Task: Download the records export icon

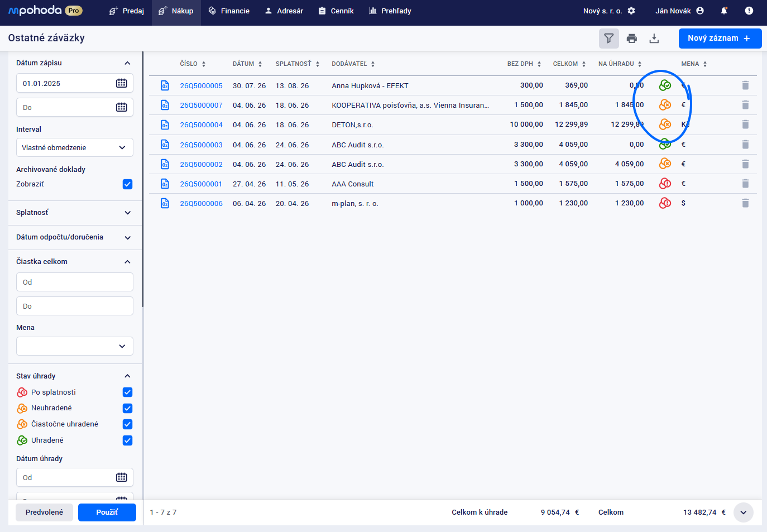Action: (x=654, y=39)
